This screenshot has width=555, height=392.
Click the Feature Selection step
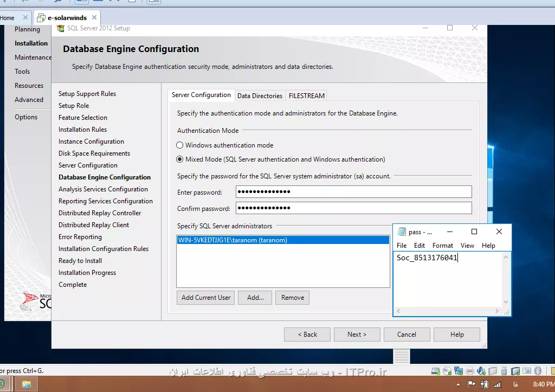[83, 118]
